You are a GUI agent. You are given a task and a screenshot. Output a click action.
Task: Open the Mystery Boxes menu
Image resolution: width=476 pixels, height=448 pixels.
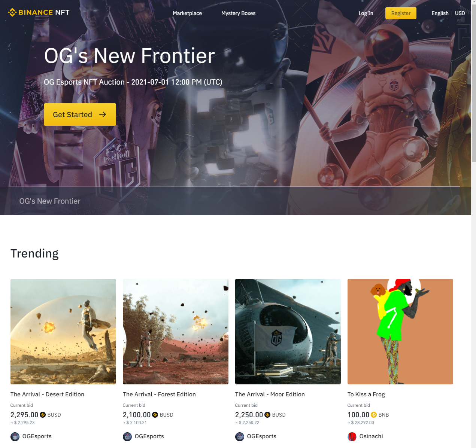click(x=238, y=13)
